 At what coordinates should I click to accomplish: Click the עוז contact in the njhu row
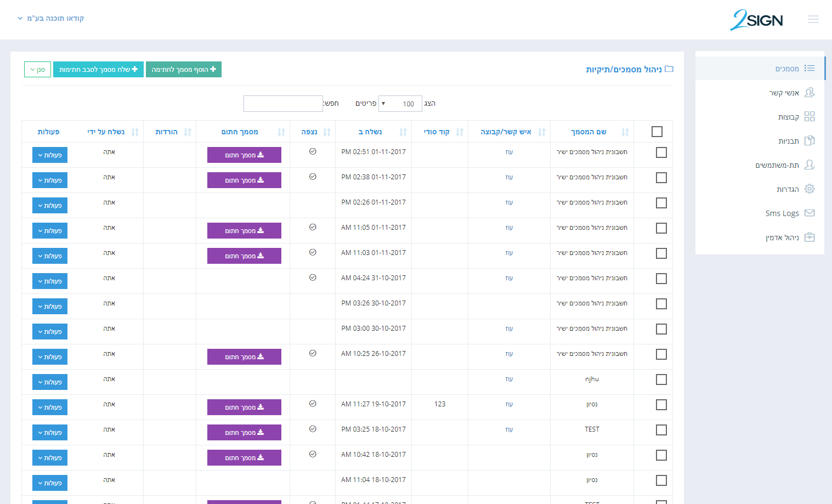click(509, 380)
